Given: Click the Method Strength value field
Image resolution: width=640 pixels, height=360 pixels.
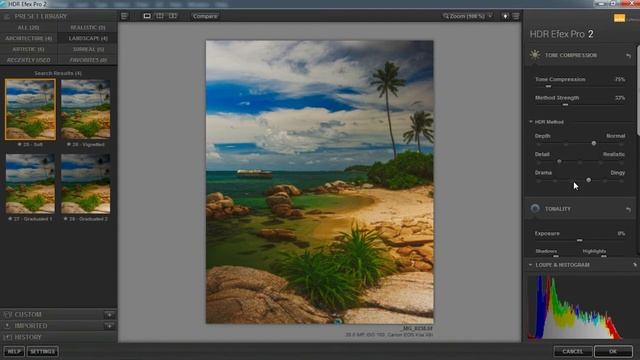Looking at the screenshot, I should pyautogui.click(x=620, y=98).
